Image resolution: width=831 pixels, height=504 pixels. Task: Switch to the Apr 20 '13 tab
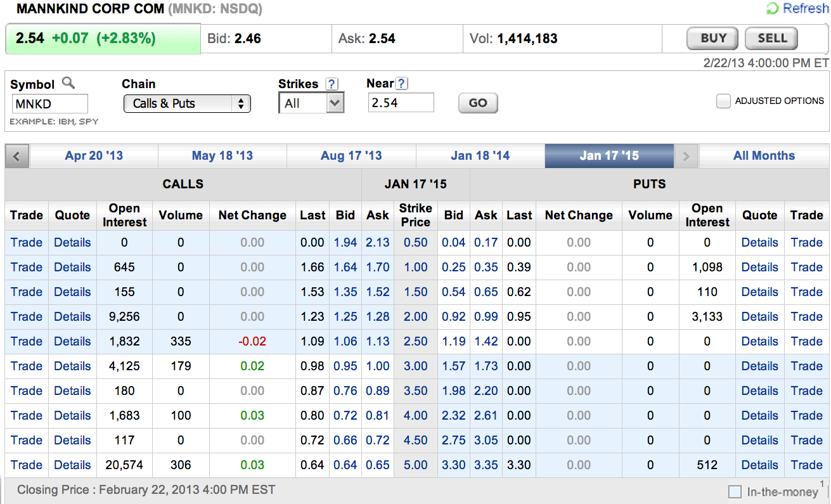click(94, 156)
